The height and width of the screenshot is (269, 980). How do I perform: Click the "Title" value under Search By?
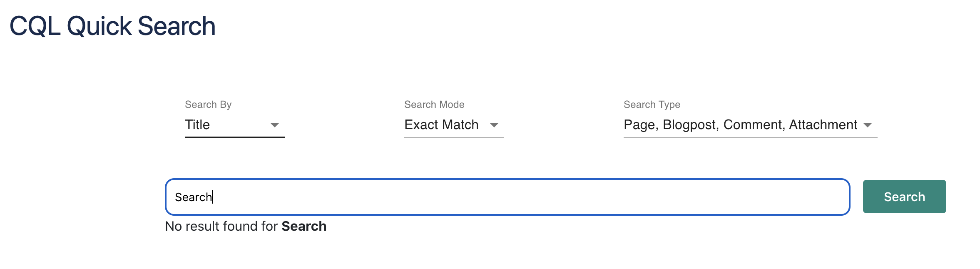197,125
